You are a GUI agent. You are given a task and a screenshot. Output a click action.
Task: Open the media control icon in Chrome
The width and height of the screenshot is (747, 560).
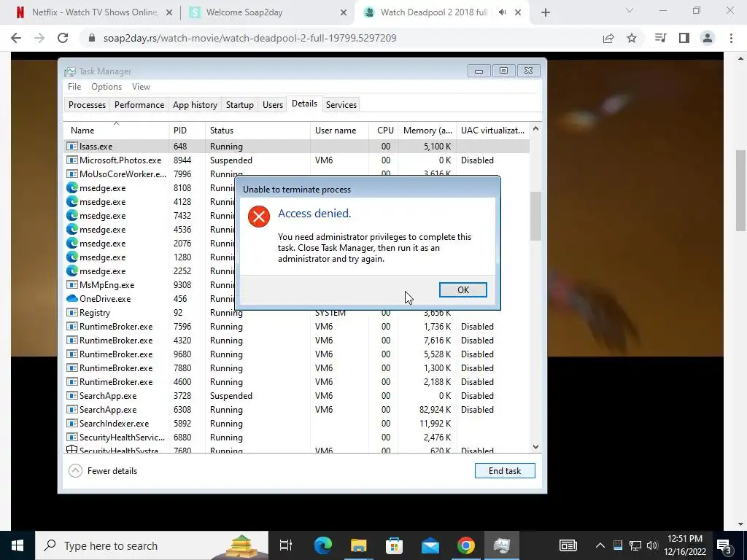pos(661,38)
